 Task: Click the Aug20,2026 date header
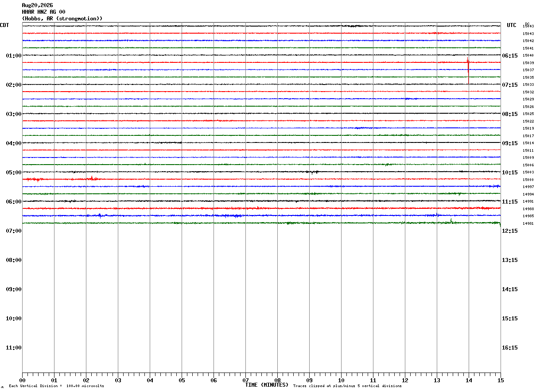click(x=37, y=5)
